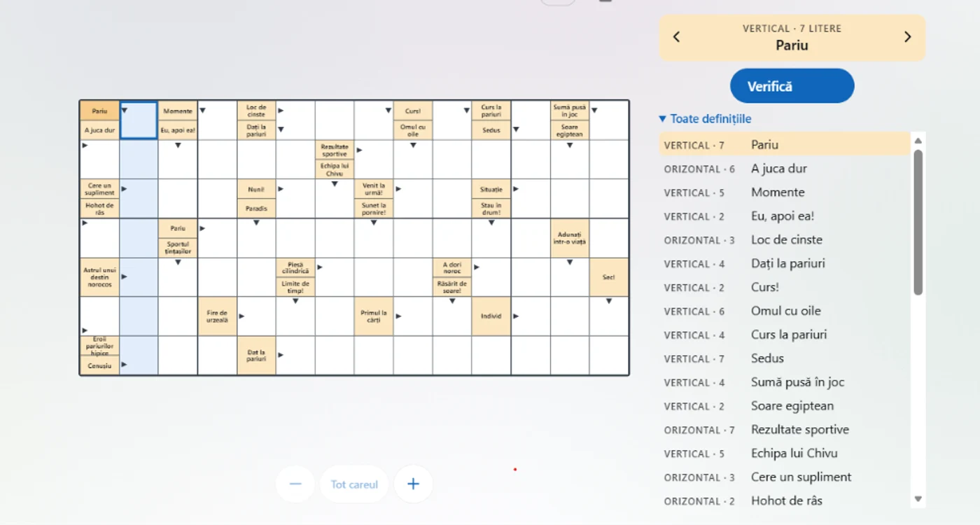Collapse the Toate definițiile list

[706, 118]
